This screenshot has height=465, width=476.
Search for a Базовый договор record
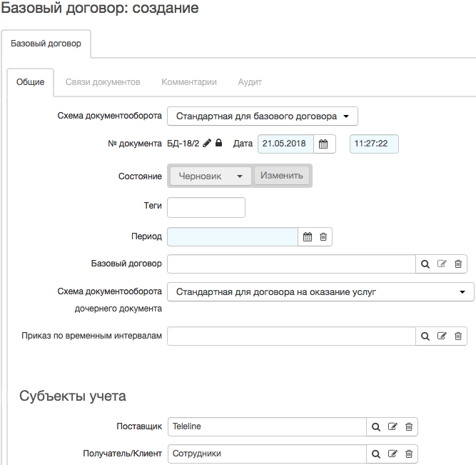click(425, 264)
